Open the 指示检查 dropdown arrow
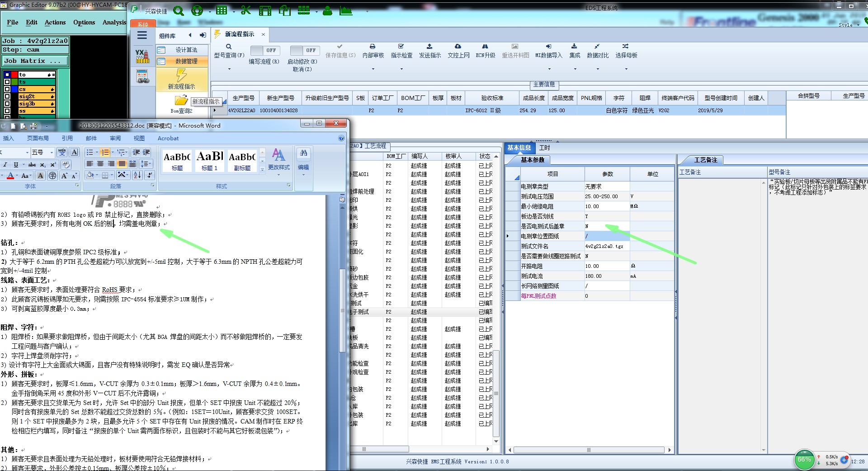Screen dimensions: 868x471 click(401, 69)
